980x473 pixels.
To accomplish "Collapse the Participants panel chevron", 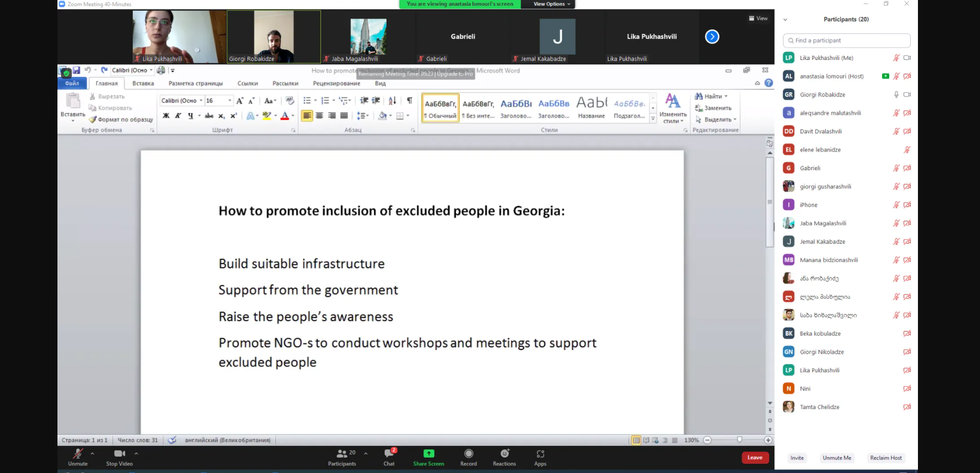I will 785,19.
